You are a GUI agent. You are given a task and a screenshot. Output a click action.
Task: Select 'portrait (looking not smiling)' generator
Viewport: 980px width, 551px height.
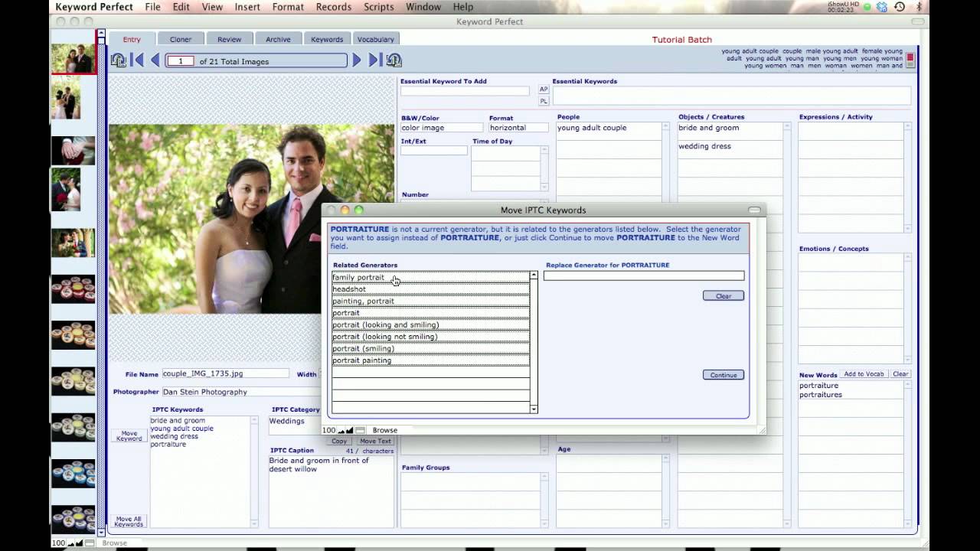coord(430,337)
